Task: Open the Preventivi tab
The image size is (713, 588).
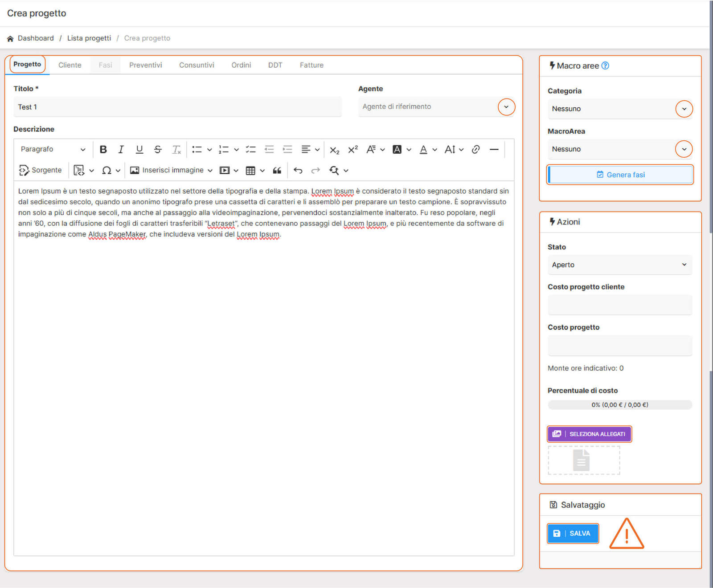Action: click(145, 65)
